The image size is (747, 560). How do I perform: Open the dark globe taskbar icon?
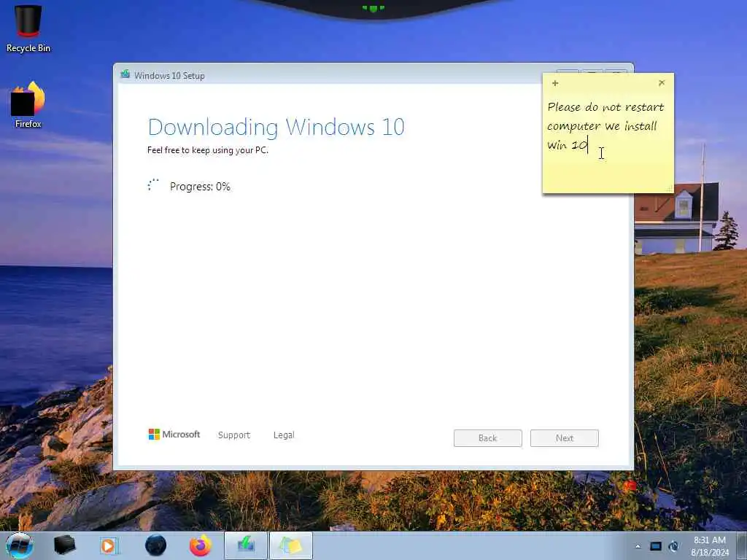click(156, 545)
